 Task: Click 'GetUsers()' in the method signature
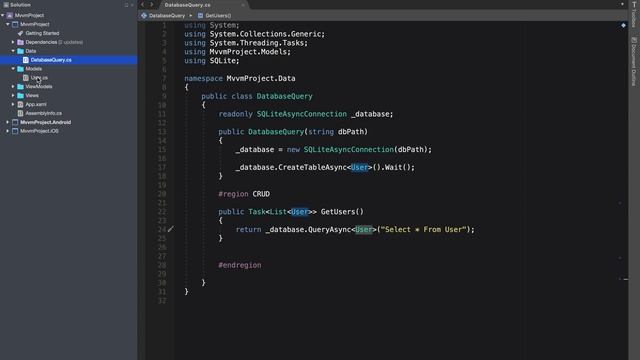click(342, 211)
